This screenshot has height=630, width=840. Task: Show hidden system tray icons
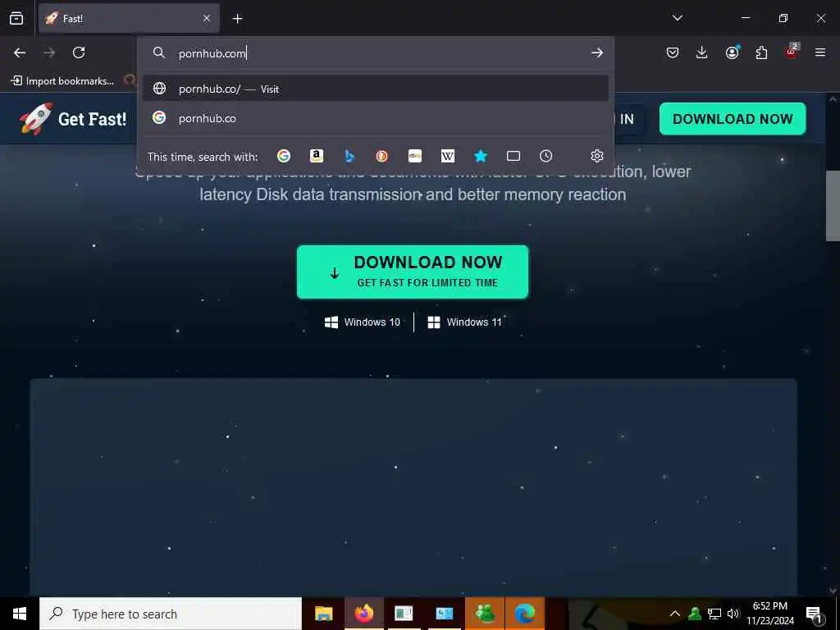[675, 614]
